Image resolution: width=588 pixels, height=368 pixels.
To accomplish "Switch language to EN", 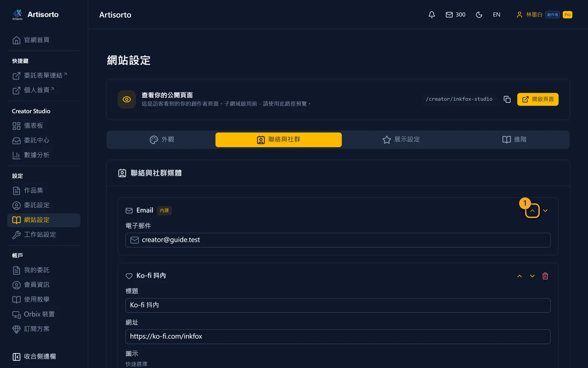I will click(x=496, y=15).
